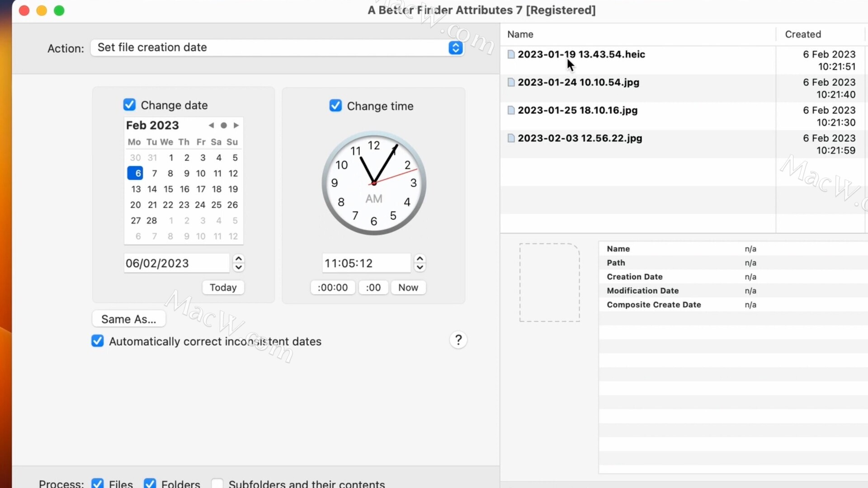Image resolution: width=868 pixels, height=488 pixels.
Task: Click the :00 seconds reset button
Action: [x=373, y=287]
